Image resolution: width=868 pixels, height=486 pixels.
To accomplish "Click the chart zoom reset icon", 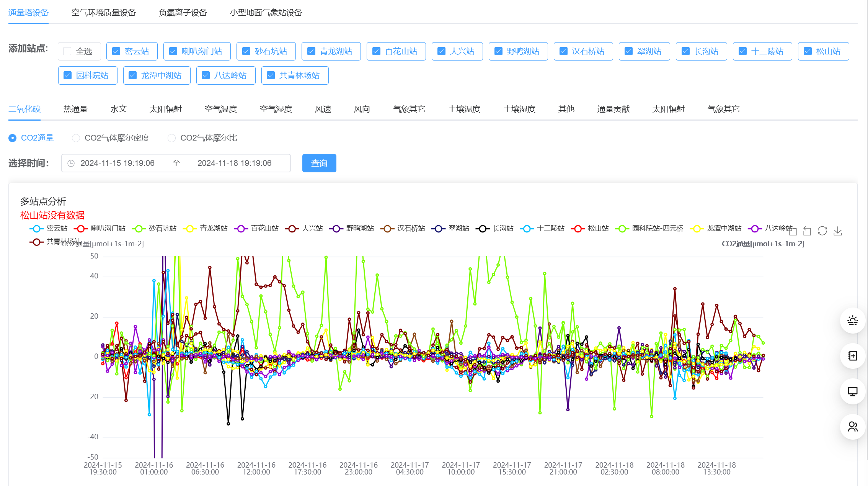I will [x=807, y=231].
